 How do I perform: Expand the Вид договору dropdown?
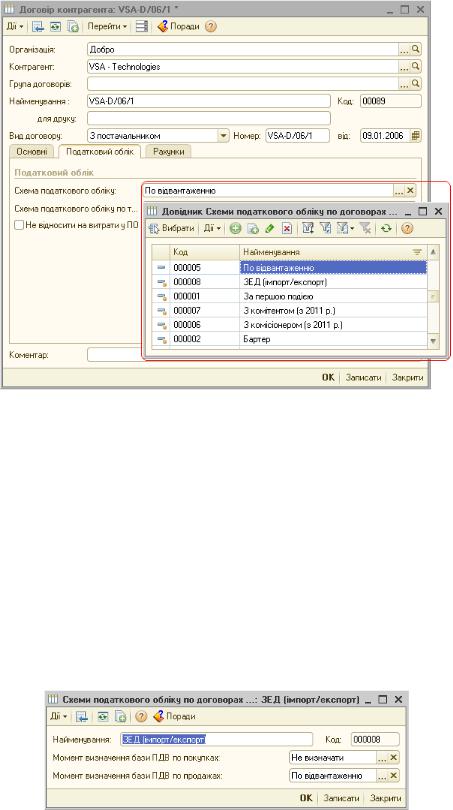click(x=223, y=136)
